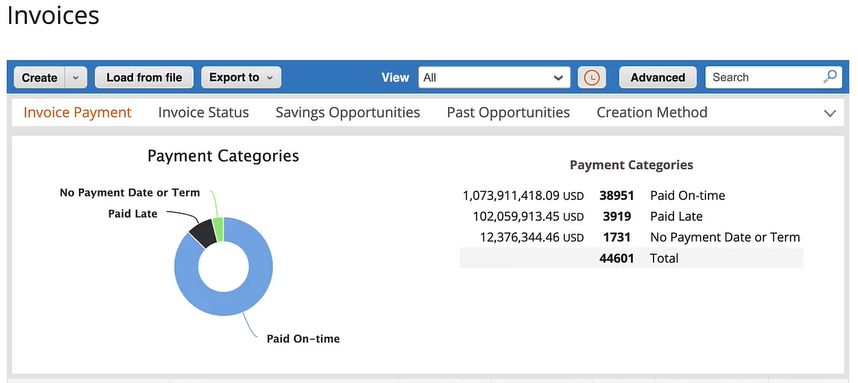Click the 1,073,911,418.09 USD amount
858x383 pixels.
click(x=523, y=195)
